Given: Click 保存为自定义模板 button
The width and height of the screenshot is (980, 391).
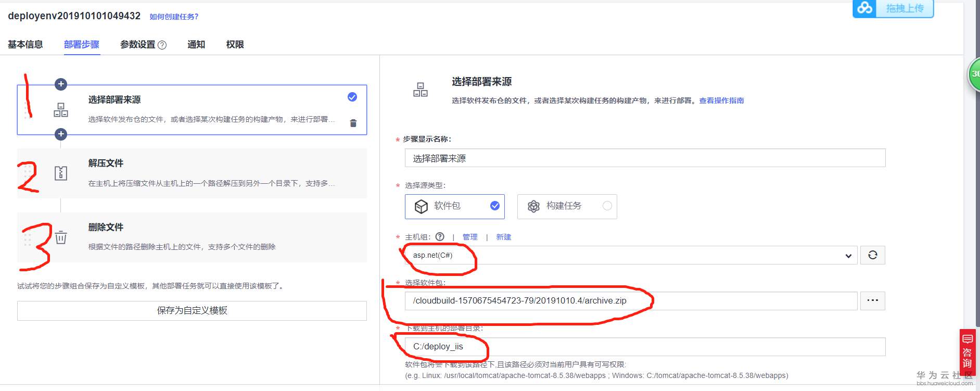Looking at the screenshot, I should (x=192, y=311).
